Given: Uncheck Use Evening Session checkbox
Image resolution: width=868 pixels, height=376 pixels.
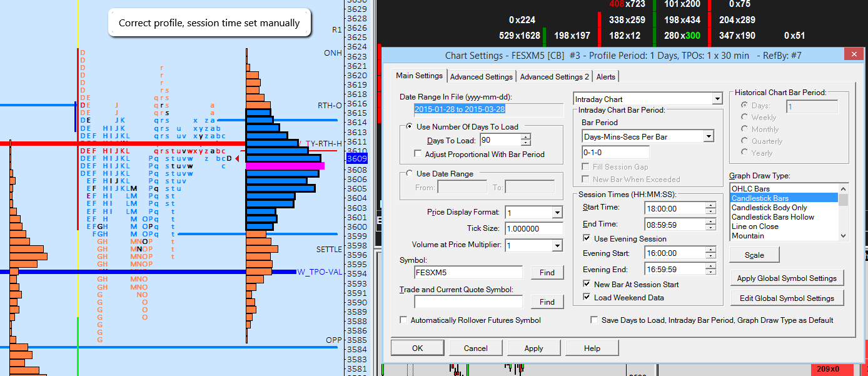Looking at the screenshot, I should tap(587, 238).
